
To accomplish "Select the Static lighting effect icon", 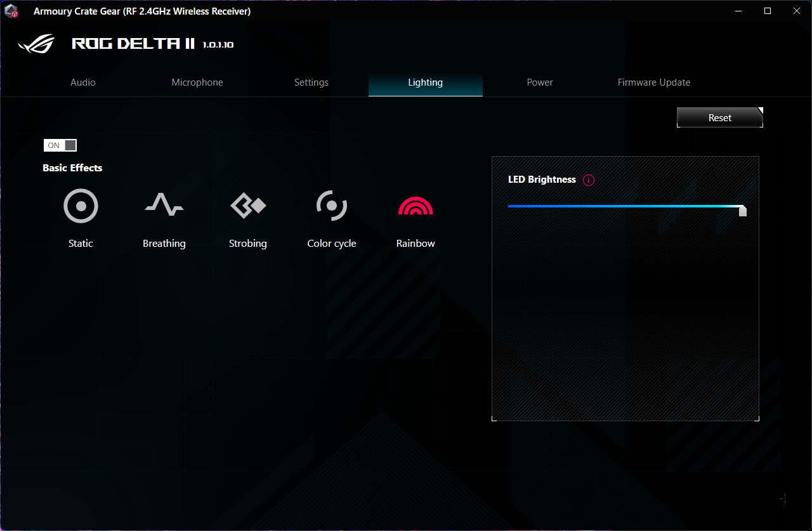I will point(81,206).
